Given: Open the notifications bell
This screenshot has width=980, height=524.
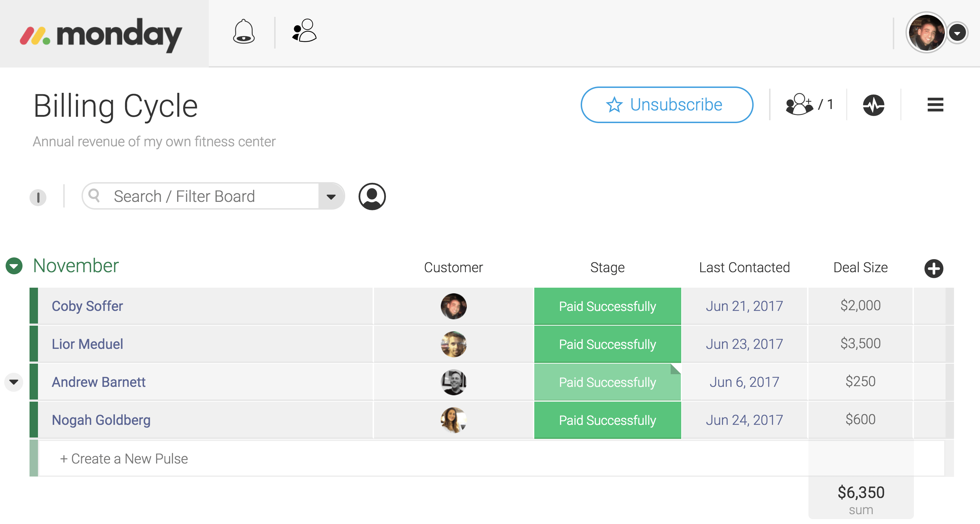Looking at the screenshot, I should 244,31.
